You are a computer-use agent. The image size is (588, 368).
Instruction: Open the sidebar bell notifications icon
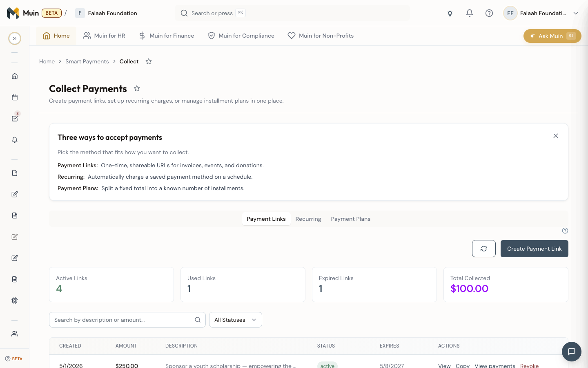click(15, 140)
